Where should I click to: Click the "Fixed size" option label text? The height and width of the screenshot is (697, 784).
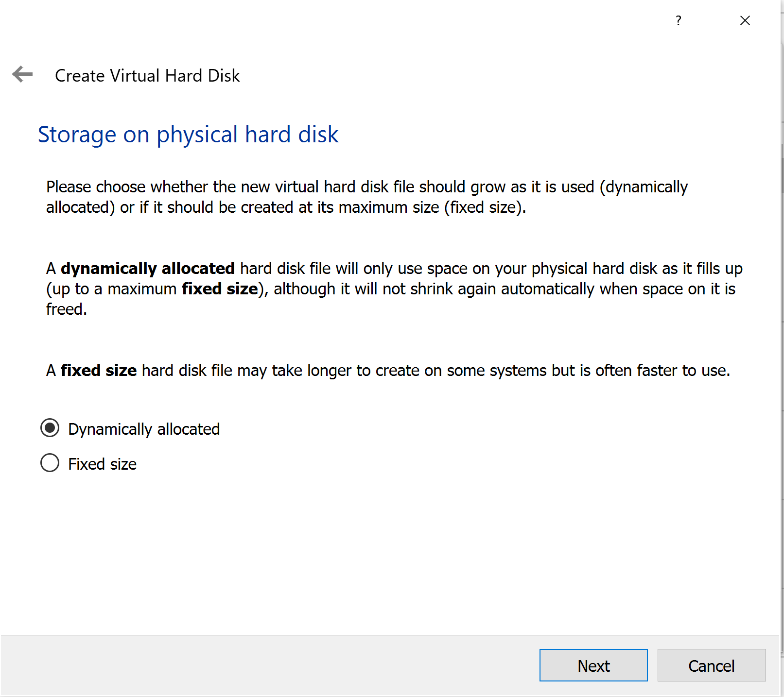(x=102, y=464)
